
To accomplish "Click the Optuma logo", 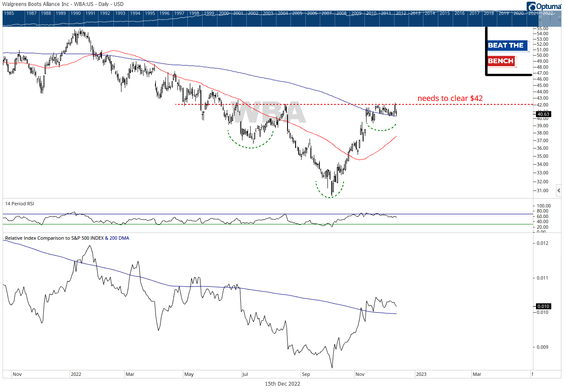I will click(x=544, y=6).
